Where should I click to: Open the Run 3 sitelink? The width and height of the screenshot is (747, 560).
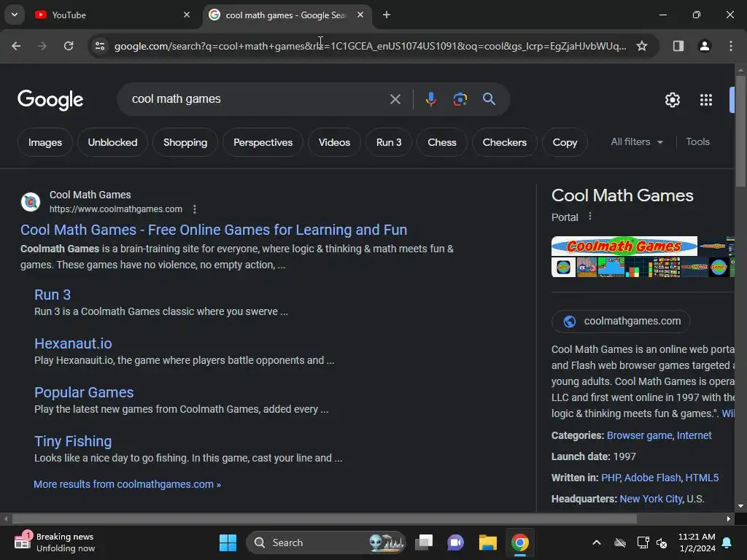[53, 295]
